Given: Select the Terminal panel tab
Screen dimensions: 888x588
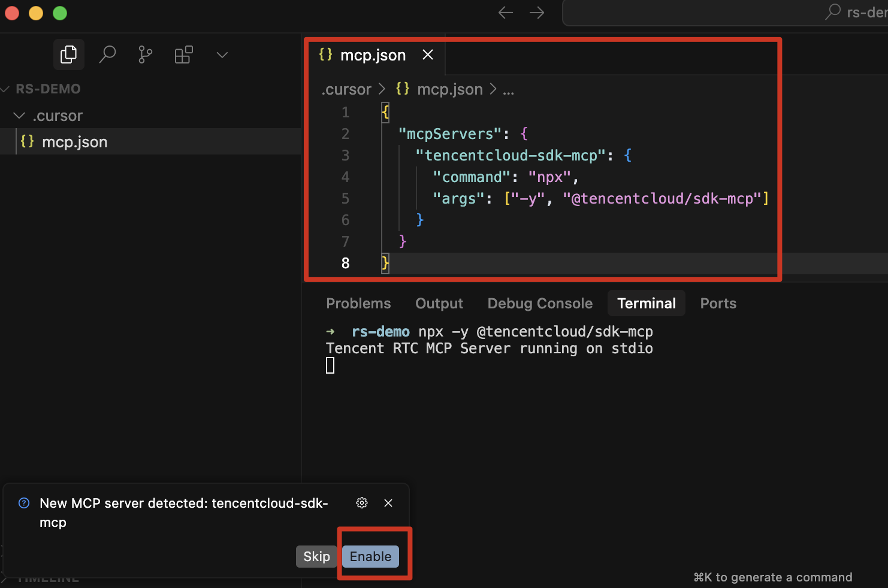Looking at the screenshot, I should coord(647,304).
